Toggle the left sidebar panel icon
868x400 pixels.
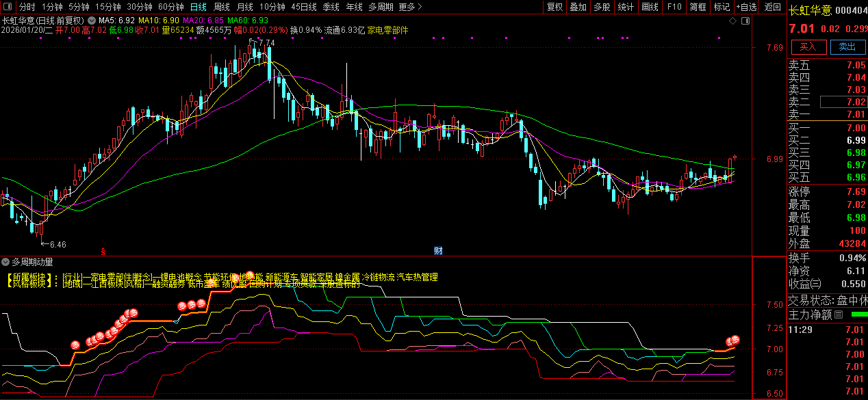point(7,7)
